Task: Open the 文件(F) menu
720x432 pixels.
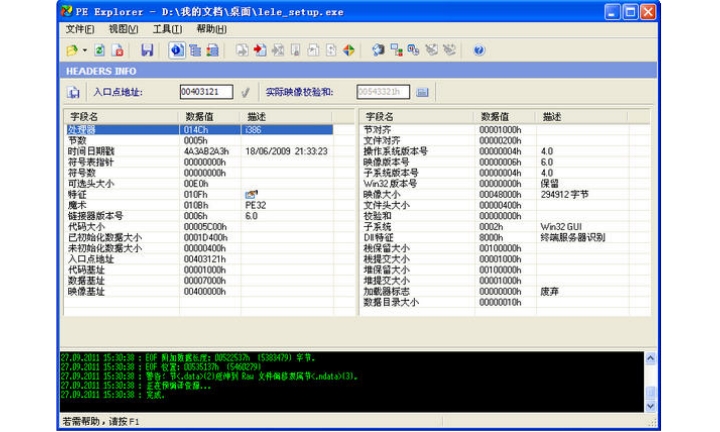Action: coord(80,29)
